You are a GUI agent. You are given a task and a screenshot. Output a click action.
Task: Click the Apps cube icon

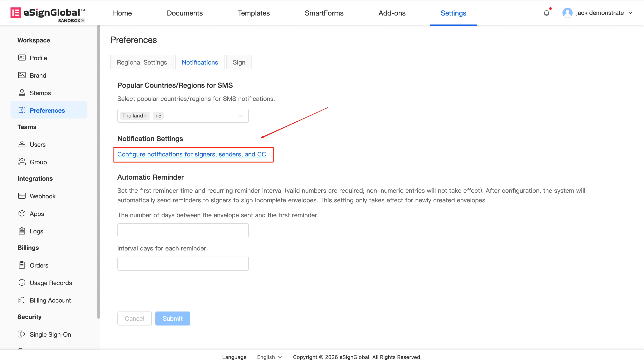pyautogui.click(x=22, y=213)
